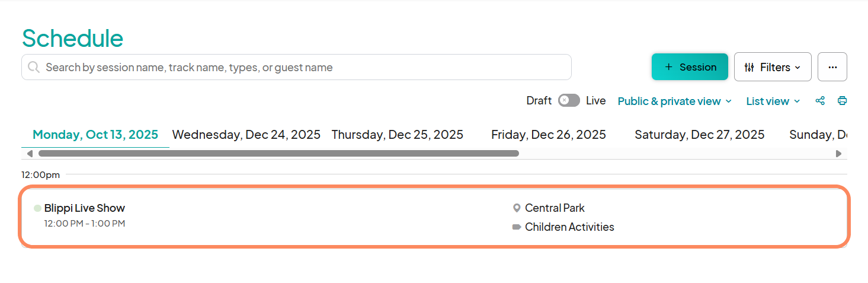
Task: Click the horizontal date scrollbar thumb
Action: [x=278, y=154]
